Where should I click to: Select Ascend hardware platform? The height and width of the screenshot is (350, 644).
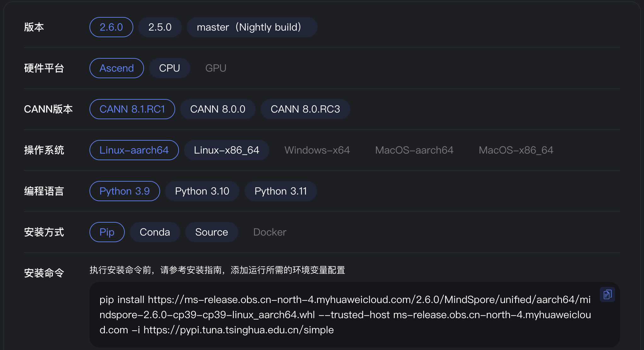click(117, 68)
